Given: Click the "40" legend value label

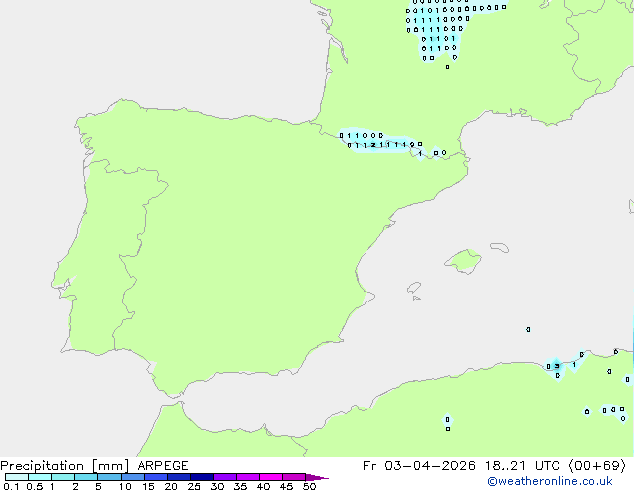Looking at the screenshot, I should 263,486.
